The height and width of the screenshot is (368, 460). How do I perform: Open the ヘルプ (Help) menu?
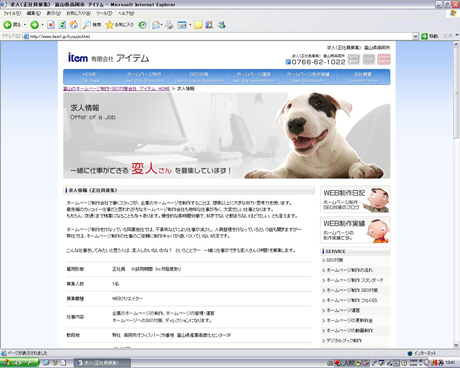[126, 13]
